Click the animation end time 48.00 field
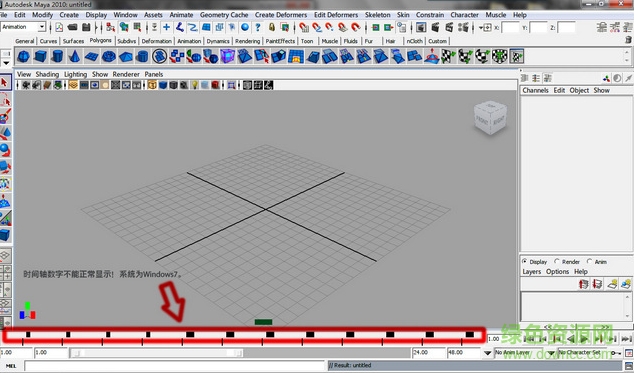 click(x=464, y=353)
